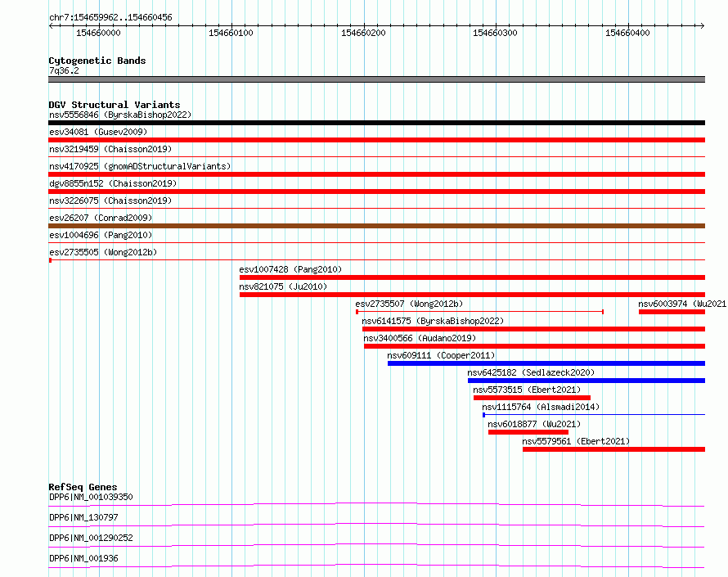Open esv1004696 (Pang2010) variant label
Screen dimensions: 728x577
coord(101,235)
